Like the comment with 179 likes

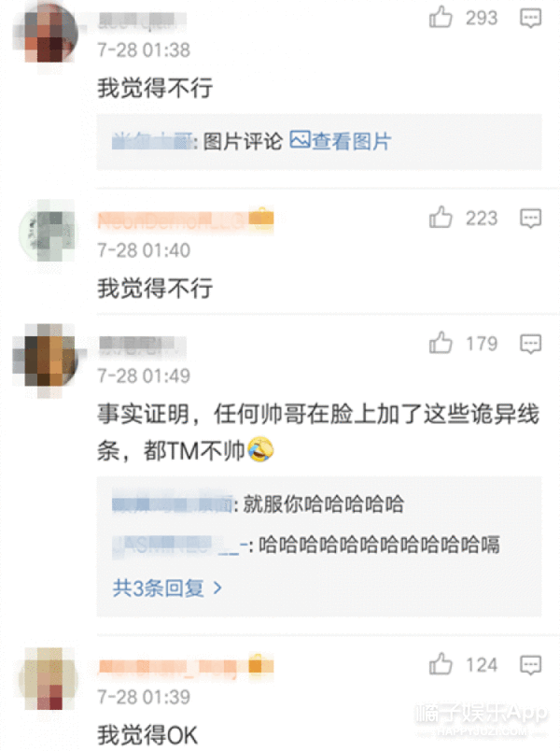441,343
